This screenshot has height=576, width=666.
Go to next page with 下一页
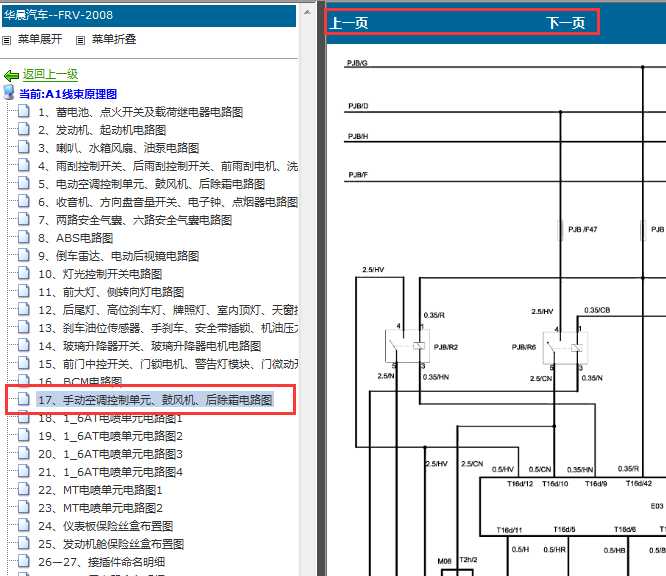click(566, 23)
